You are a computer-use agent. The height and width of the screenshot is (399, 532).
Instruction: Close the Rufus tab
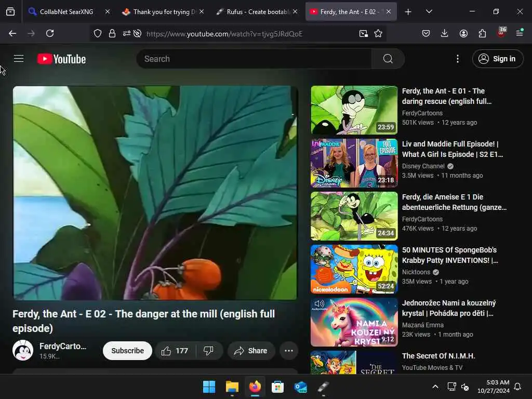(295, 11)
